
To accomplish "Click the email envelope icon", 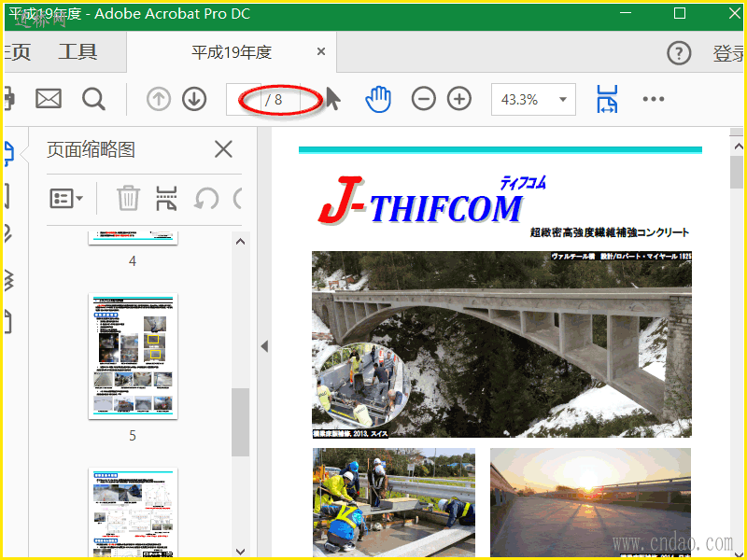I will [49, 99].
